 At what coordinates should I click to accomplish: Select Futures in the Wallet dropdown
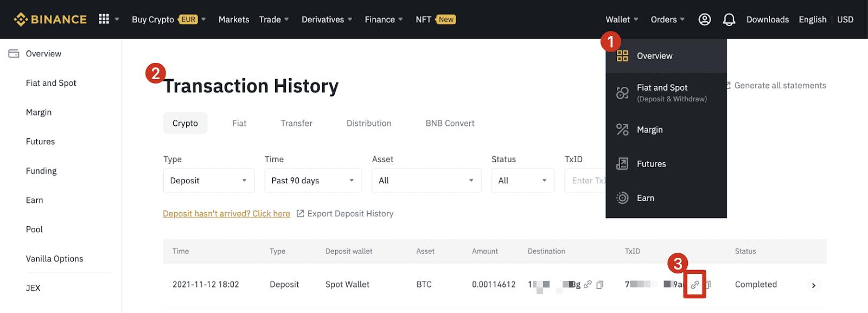[x=666, y=164]
